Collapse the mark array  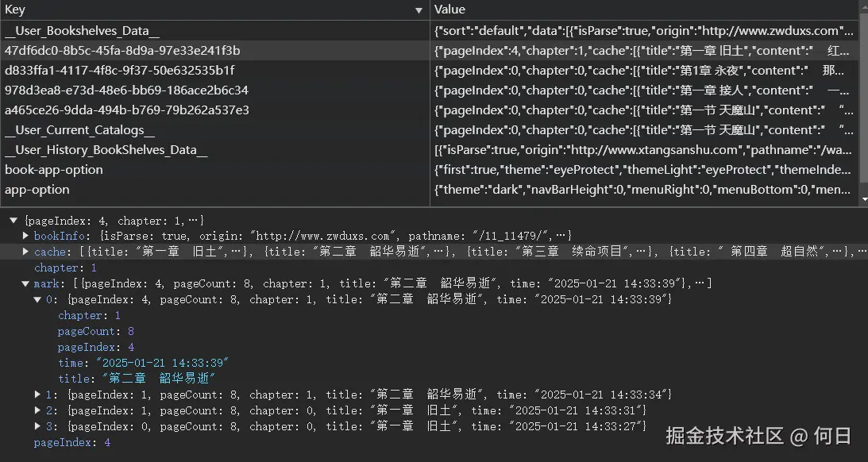tap(26, 283)
